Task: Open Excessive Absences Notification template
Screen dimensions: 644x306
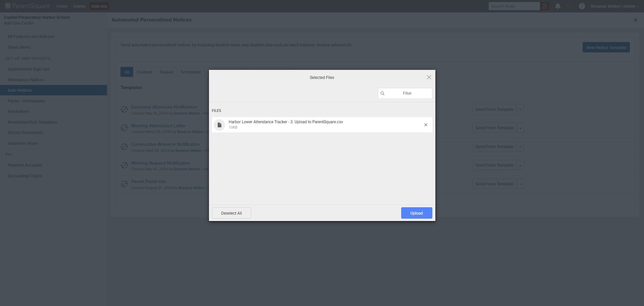Action: click(x=164, y=107)
